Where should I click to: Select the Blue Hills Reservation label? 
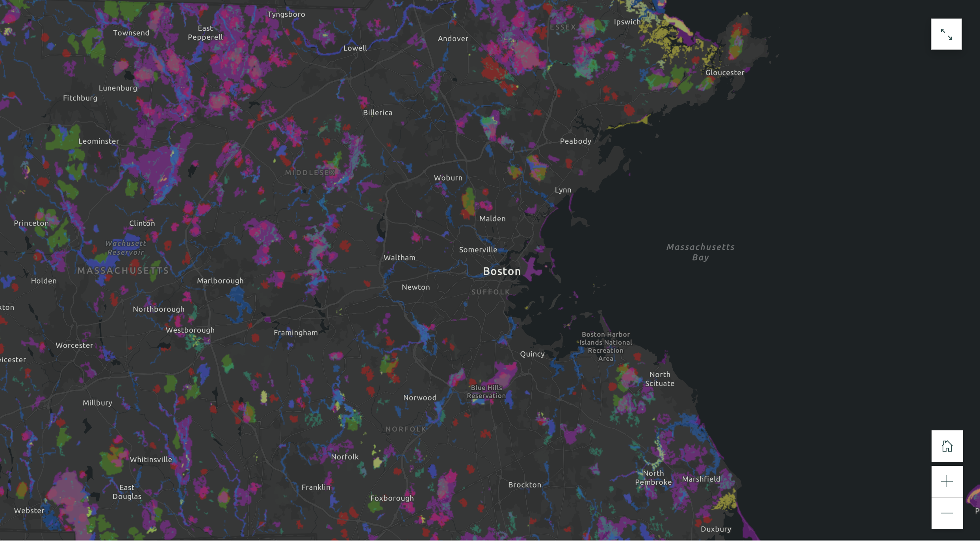[x=486, y=392]
